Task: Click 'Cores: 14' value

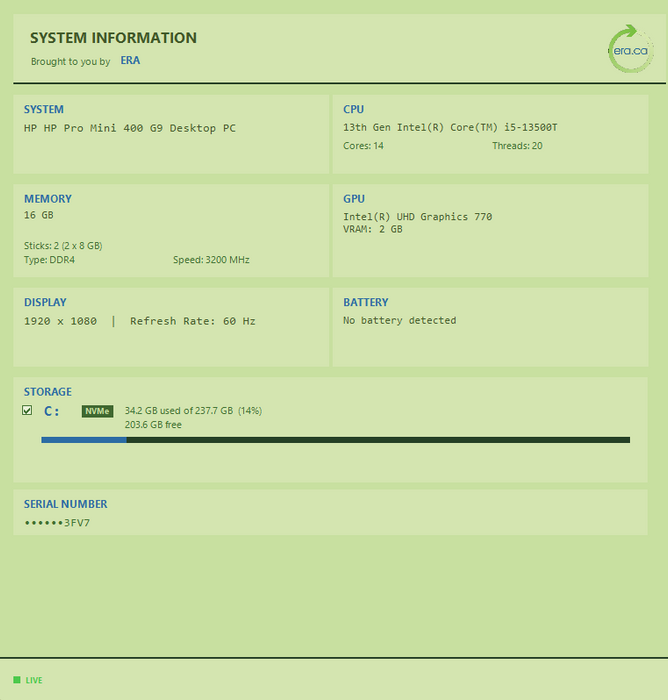Action: click(x=363, y=146)
